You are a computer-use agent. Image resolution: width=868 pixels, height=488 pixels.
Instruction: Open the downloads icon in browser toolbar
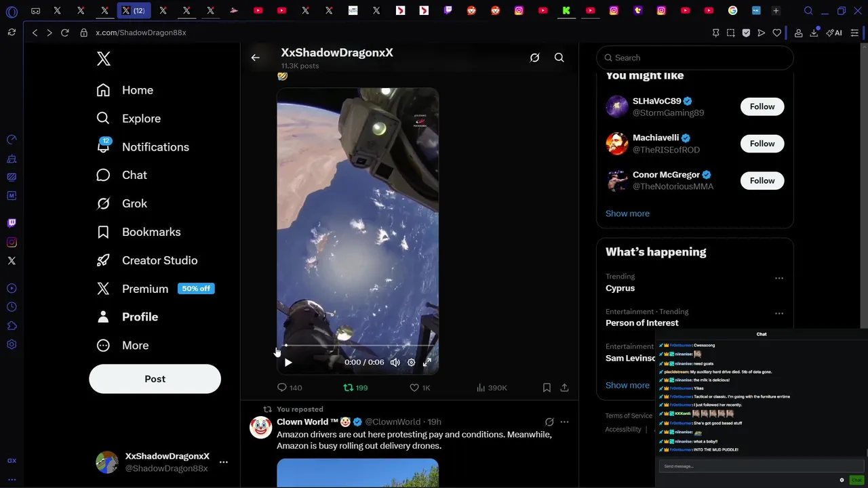814,33
